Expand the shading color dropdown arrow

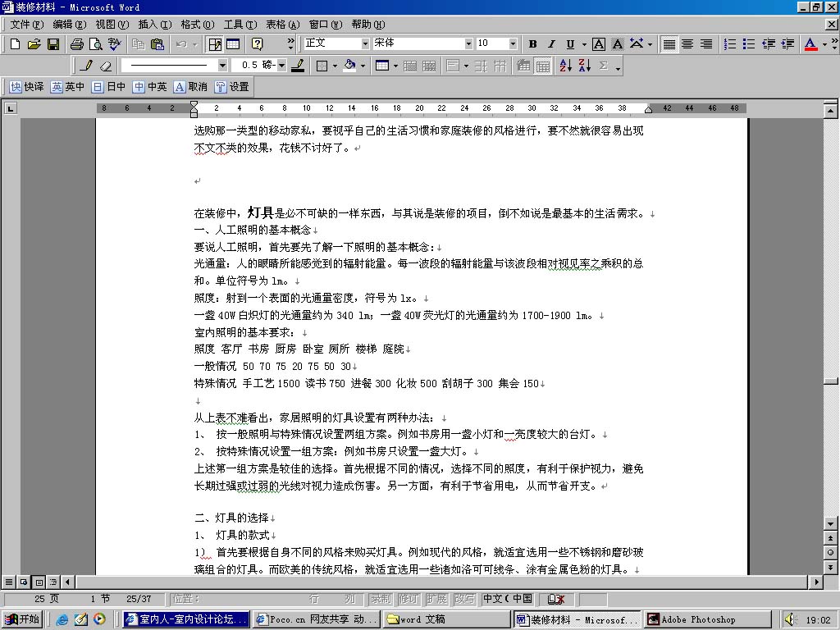(x=363, y=66)
